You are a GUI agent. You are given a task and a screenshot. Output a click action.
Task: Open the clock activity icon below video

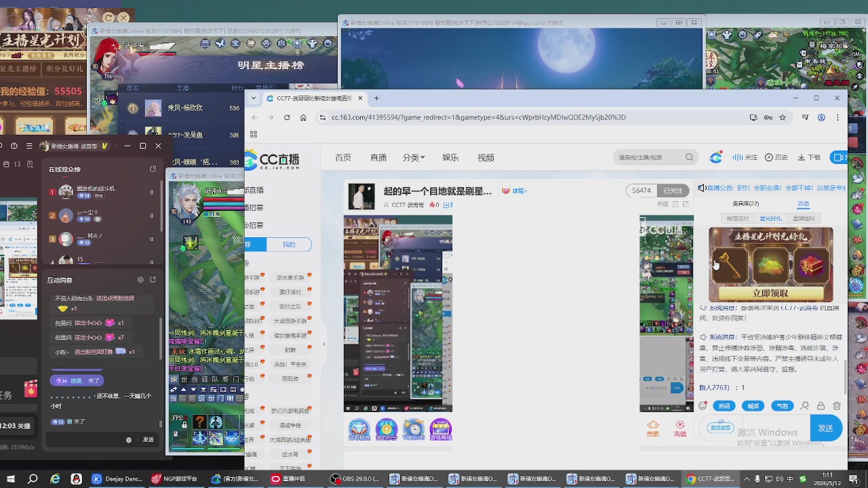(414, 429)
